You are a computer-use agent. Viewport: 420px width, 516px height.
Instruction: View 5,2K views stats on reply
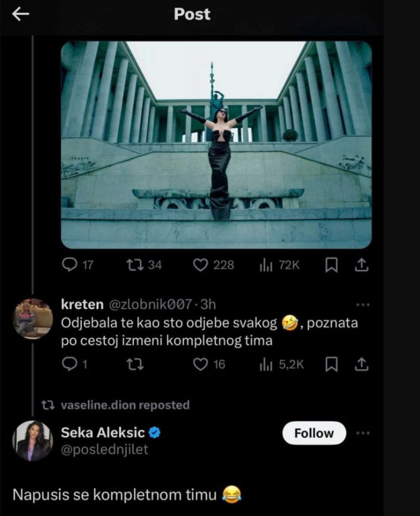[266, 365]
